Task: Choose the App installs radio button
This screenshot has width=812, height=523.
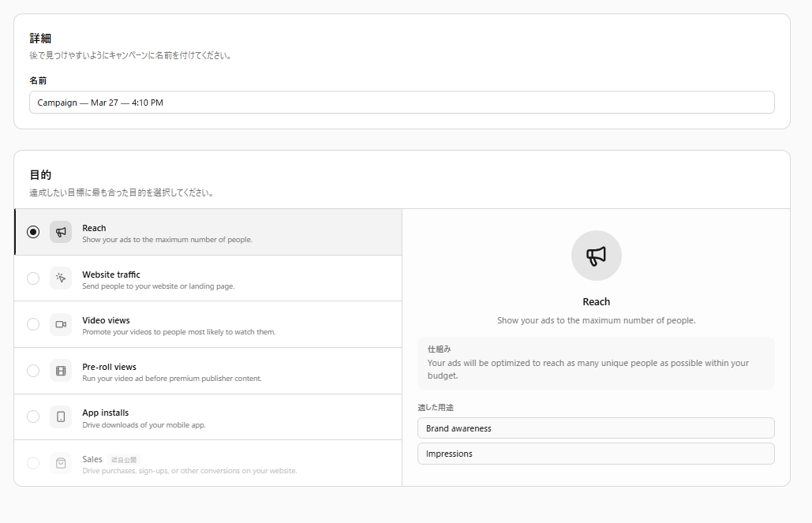Action: click(x=33, y=417)
